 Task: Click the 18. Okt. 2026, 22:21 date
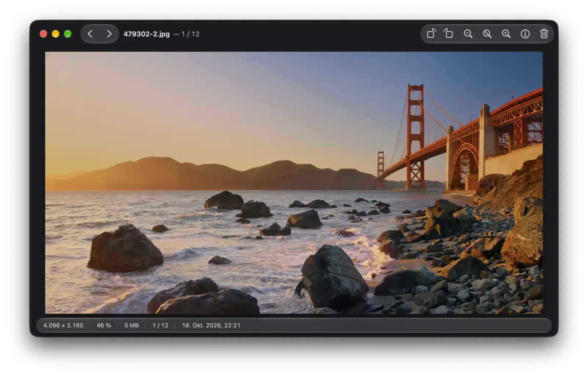click(x=211, y=325)
